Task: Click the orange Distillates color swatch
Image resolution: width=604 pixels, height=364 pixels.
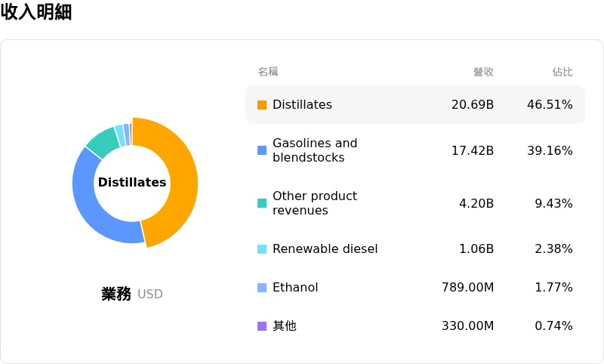Action: [262, 105]
